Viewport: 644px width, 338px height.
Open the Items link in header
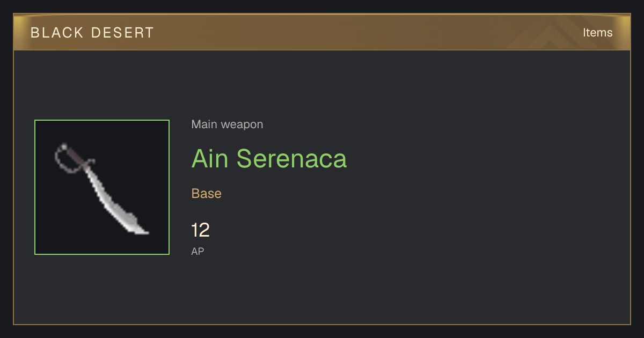597,32
